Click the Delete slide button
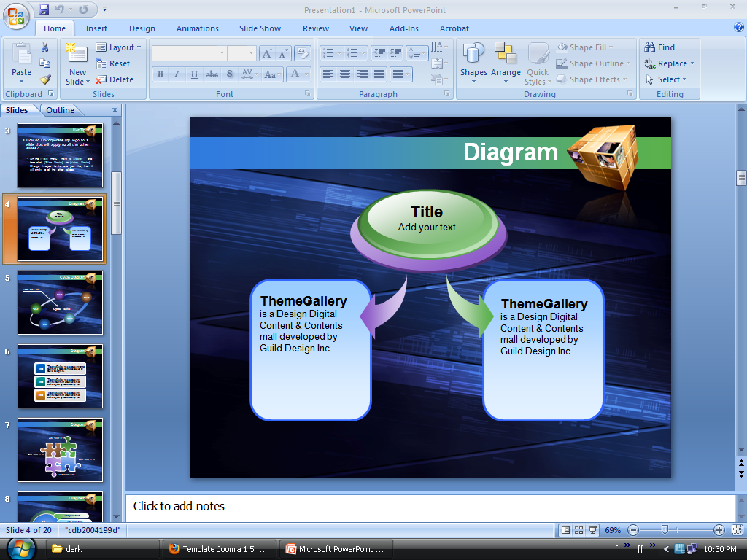The image size is (747, 560). [115, 79]
